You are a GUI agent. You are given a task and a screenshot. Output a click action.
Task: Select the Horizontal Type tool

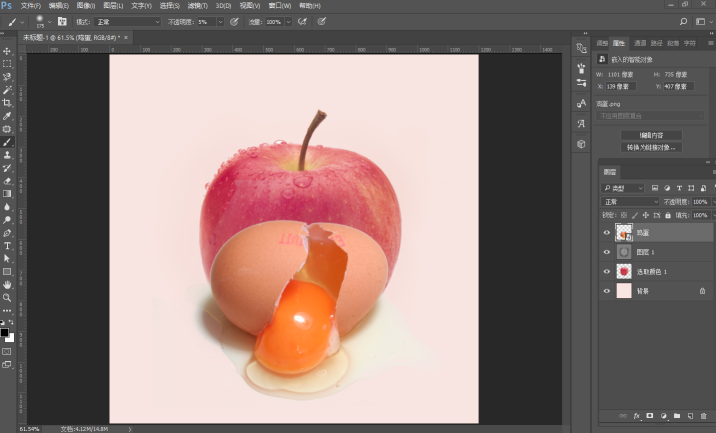pos(7,246)
